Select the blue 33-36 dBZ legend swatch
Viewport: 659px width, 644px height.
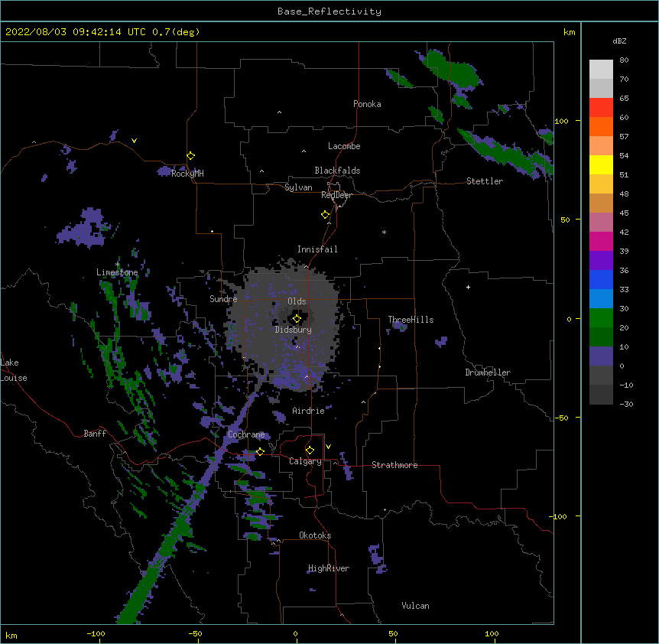601,279
